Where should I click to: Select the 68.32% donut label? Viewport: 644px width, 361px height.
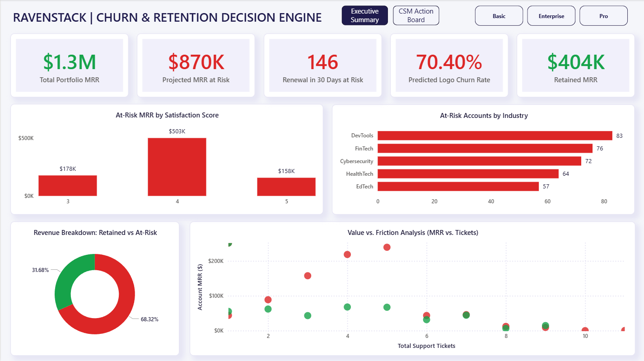tap(149, 319)
